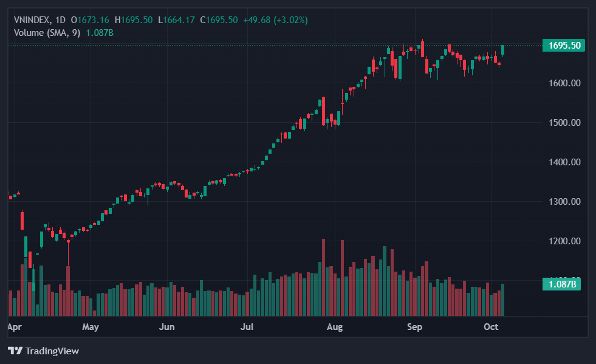Click the Aug label on time axis
Viewport: 596px width, 364px height.
[335, 327]
